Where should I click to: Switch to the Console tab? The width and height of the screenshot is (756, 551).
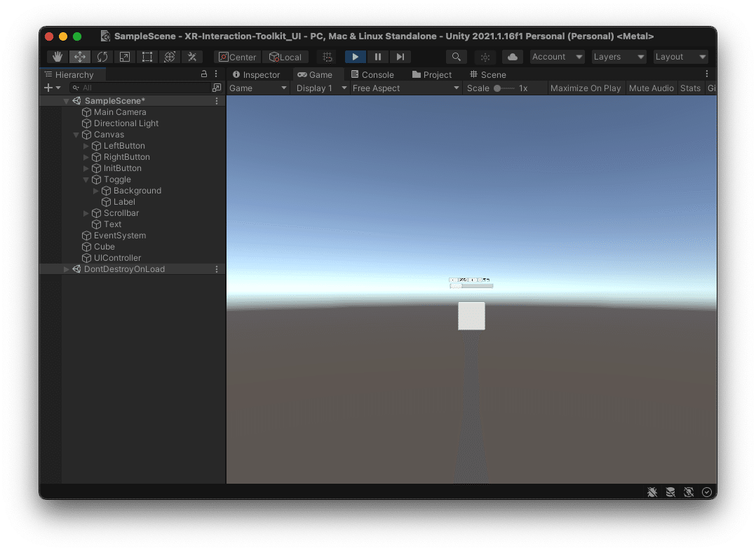(372, 75)
